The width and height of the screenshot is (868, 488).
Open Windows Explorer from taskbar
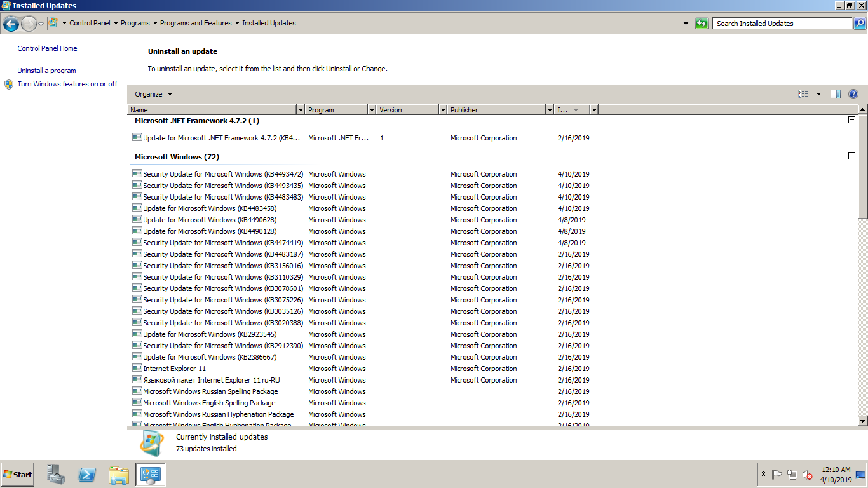click(119, 474)
